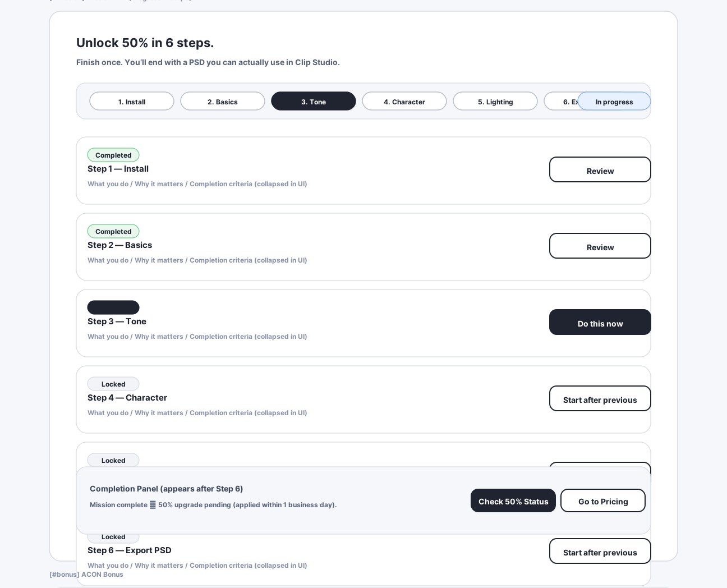Click the Completed badge on Step 2

point(113,232)
